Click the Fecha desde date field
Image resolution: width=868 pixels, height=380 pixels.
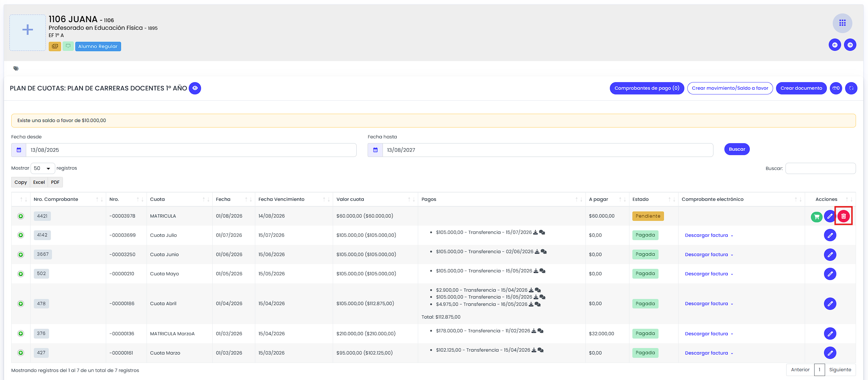tap(191, 150)
